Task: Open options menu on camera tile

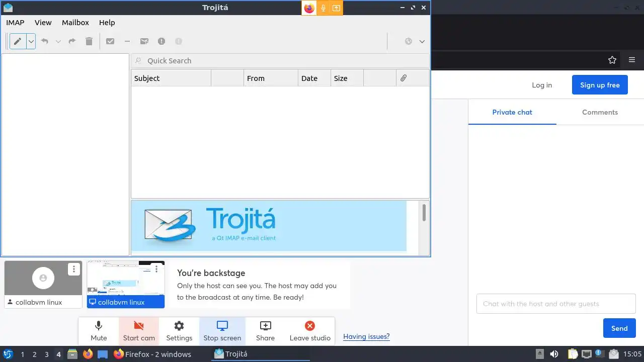Action: click(x=74, y=269)
